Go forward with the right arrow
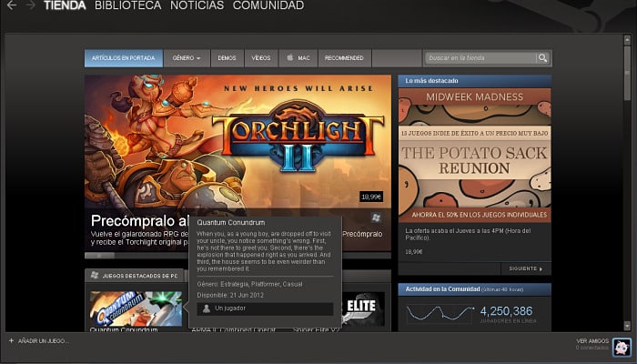This screenshot has width=637, height=364. click(30, 5)
